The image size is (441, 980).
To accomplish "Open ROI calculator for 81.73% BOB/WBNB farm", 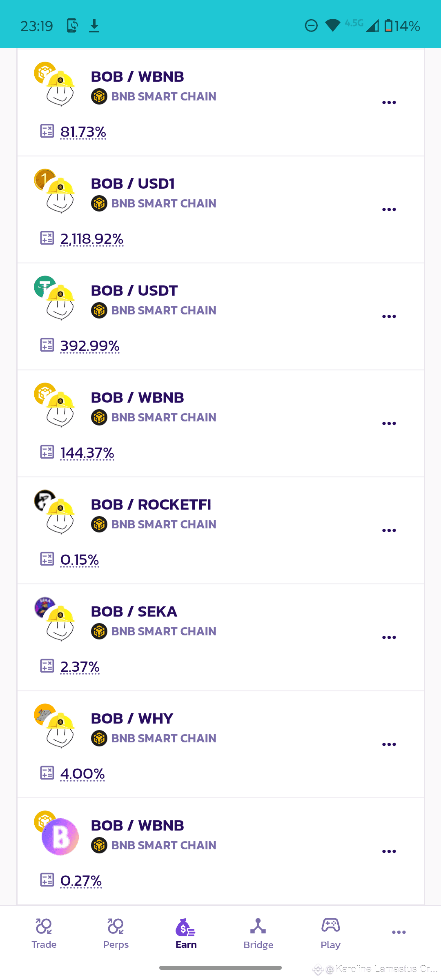I will coord(47,131).
